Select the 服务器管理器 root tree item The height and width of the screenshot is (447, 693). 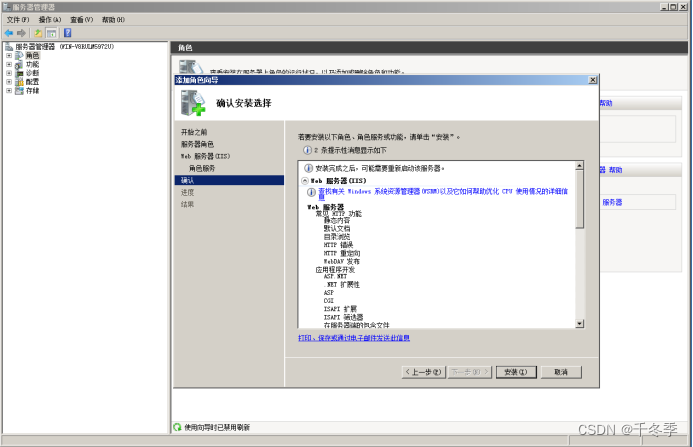(x=65, y=46)
